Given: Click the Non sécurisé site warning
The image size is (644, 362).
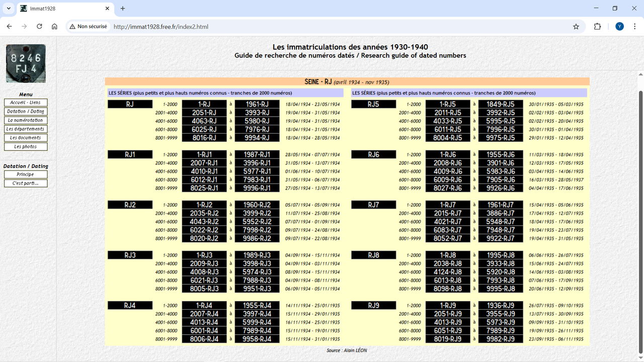Looking at the screenshot, I should [89, 27].
